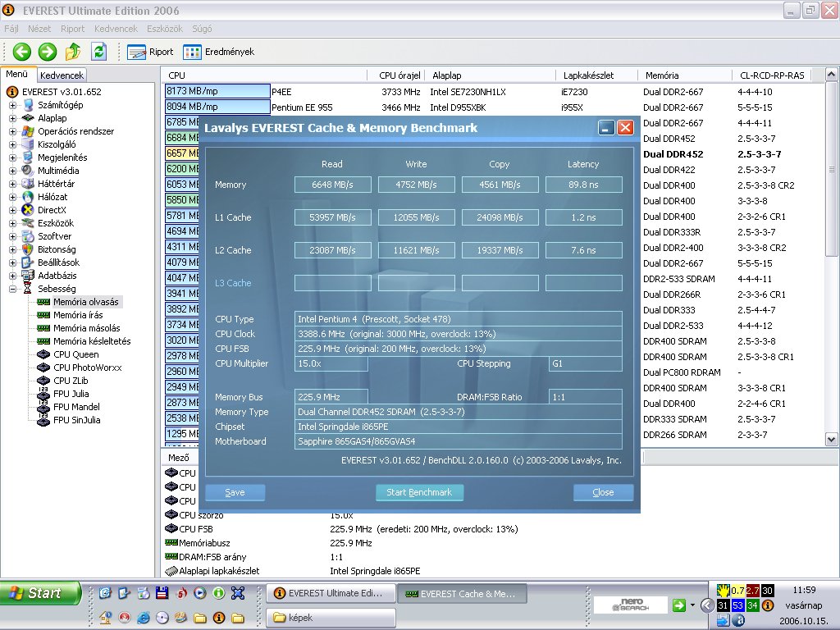Click the refresh toolbar icon
This screenshot has width=840, height=630.
98,52
